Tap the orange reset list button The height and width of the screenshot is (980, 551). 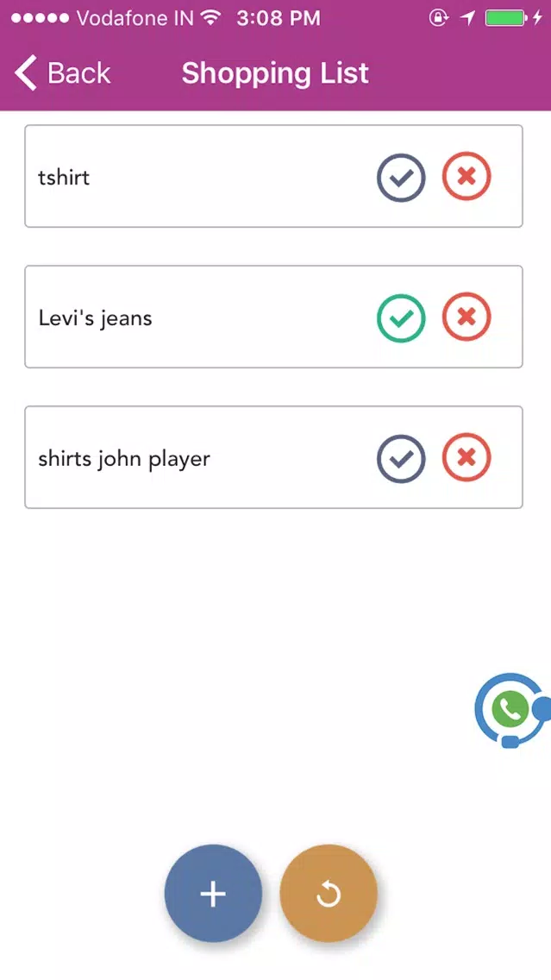(x=329, y=893)
